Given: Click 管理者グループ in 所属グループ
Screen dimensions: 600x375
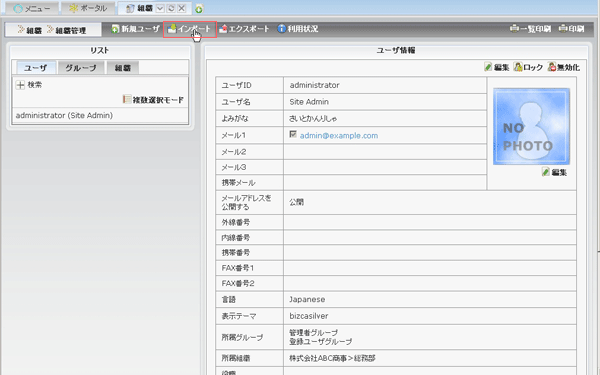Looking at the screenshot, I should point(314,333).
